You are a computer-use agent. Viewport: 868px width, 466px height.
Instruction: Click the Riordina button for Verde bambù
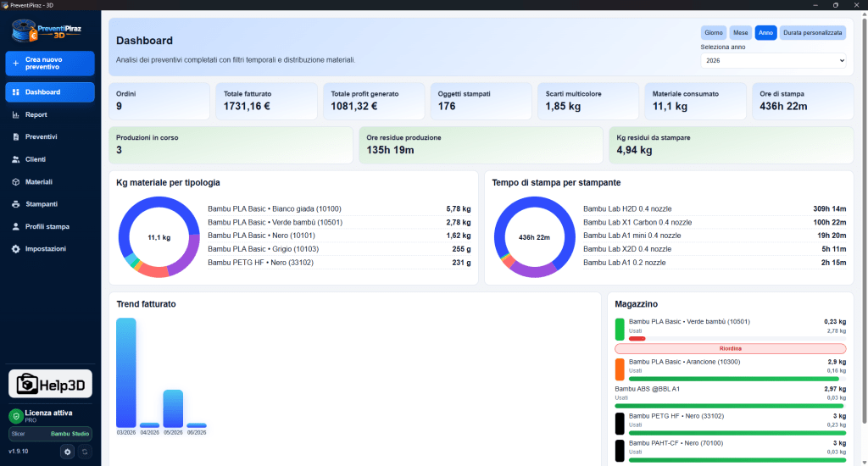(730, 349)
